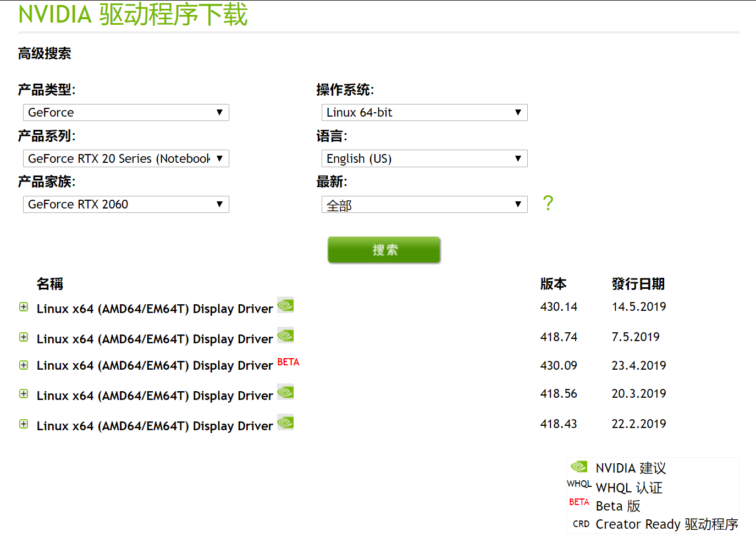Click release date 23.4.2019
This screenshot has width=756, height=543.
(x=639, y=366)
